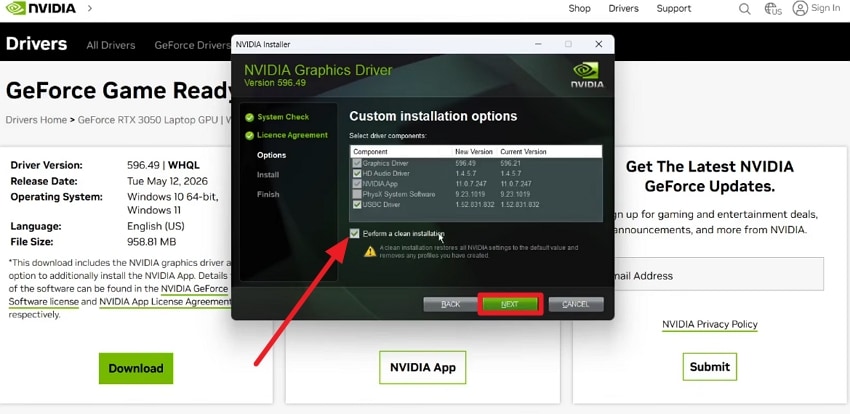Image resolution: width=850 pixels, height=414 pixels.
Task: Click the Component column header
Action: point(370,152)
